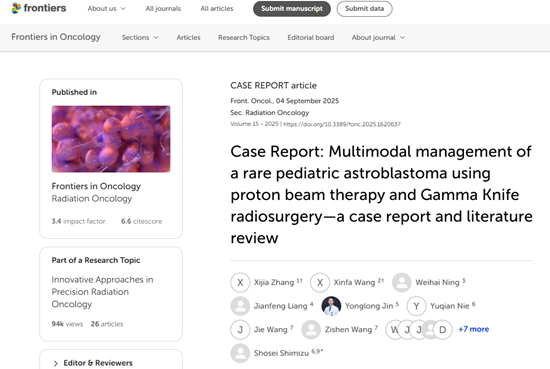550x369 pixels.
Task: Open the Sections dropdown menu
Action: 140,38
